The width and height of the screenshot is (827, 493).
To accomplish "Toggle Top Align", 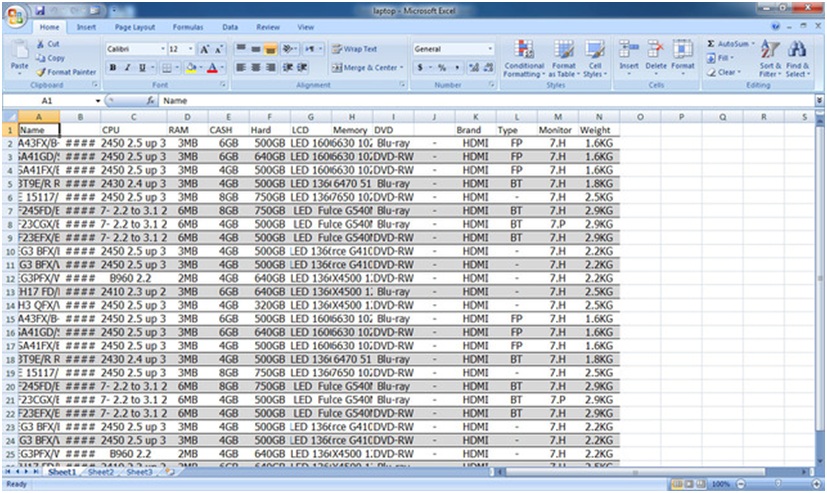I will tap(241, 49).
